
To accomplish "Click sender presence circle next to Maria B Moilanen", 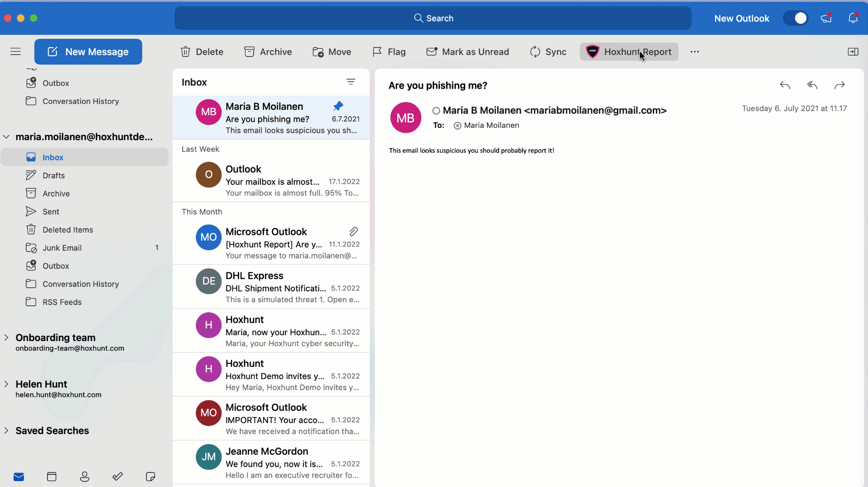I will coord(436,111).
